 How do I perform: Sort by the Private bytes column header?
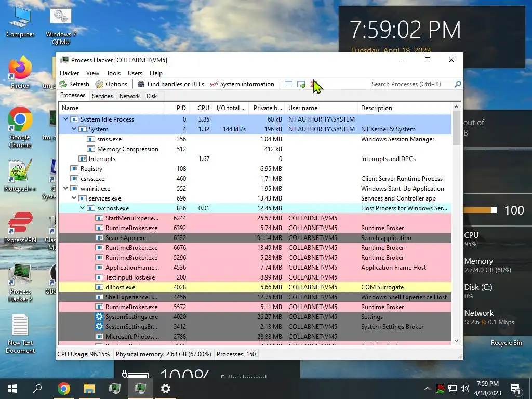(267, 108)
